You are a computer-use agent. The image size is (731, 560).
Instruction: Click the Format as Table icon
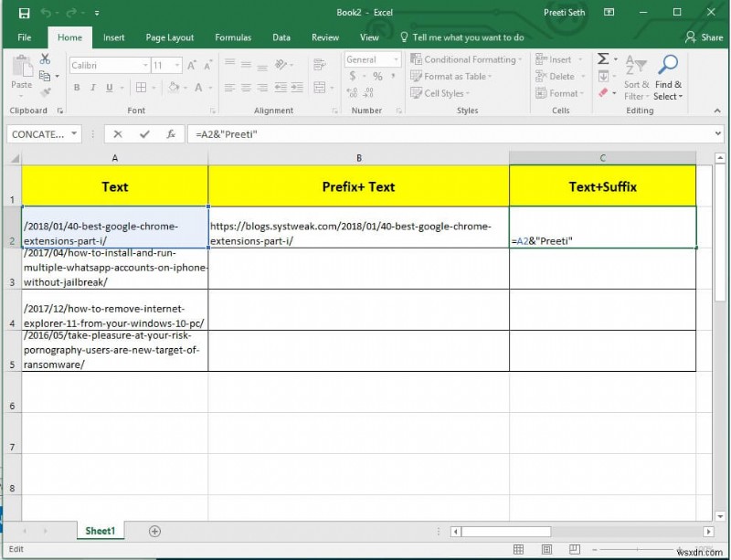455,76
